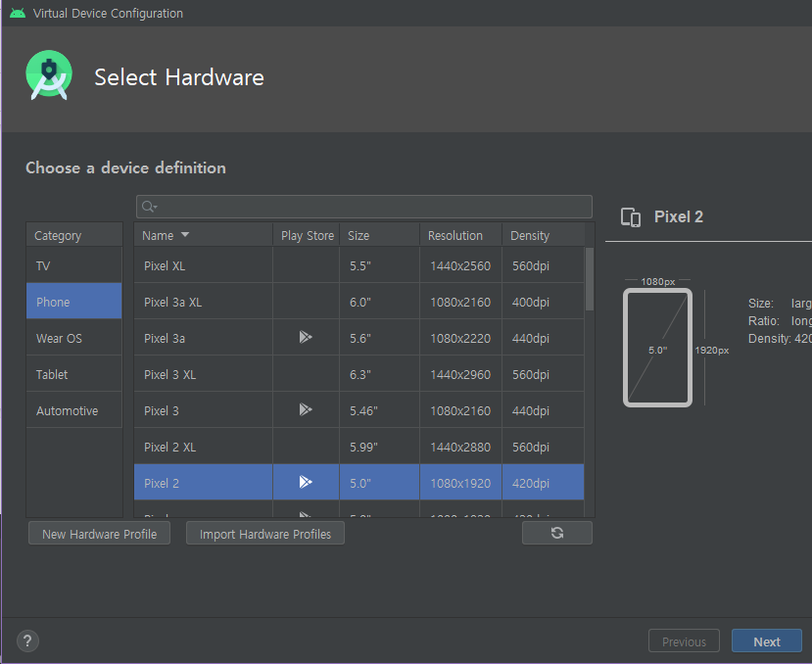Select the Pixel 2 device name
This screenshot has height=664, width=812.
(161, 483)
